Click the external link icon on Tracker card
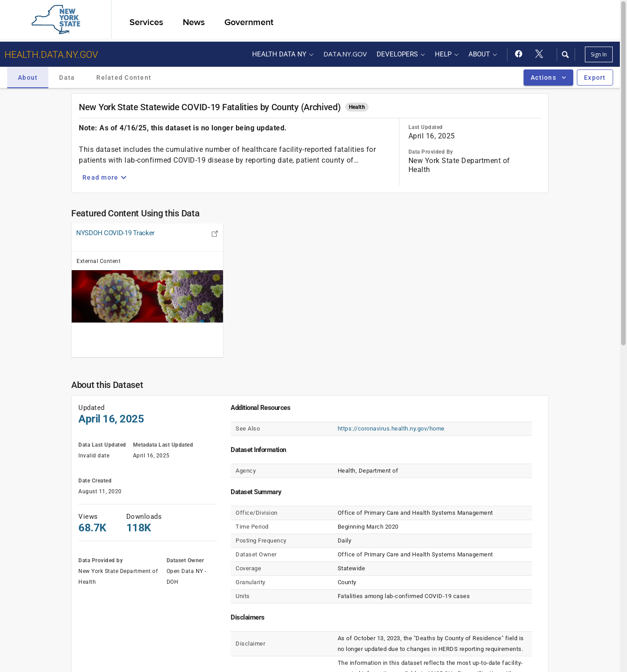Viewport: 627px width, 672px height. 215,233
